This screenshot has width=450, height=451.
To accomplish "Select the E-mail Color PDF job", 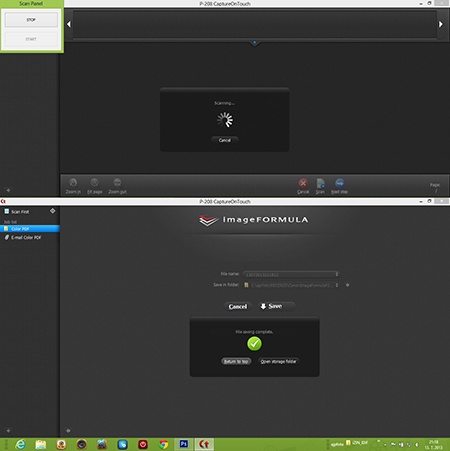I will click(x=30, y=237).
